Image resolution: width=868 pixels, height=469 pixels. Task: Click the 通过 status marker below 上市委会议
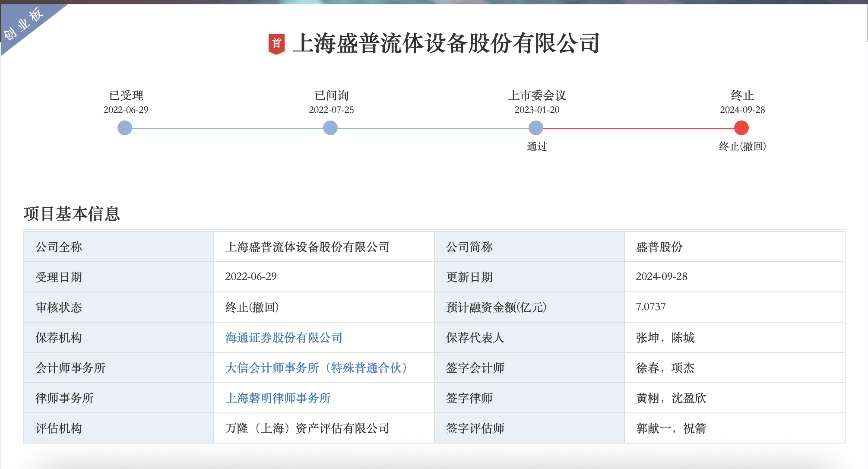pos(536,147)
